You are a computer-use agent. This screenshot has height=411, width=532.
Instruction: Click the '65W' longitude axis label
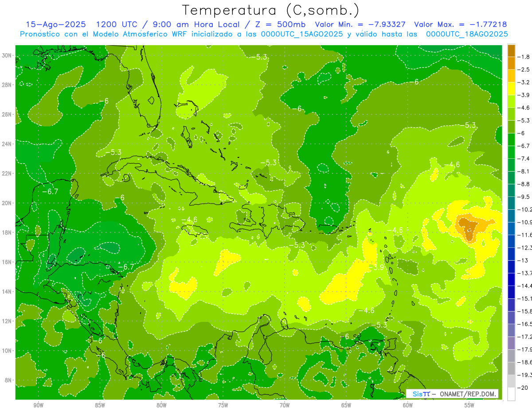click(x=346, y=405)
